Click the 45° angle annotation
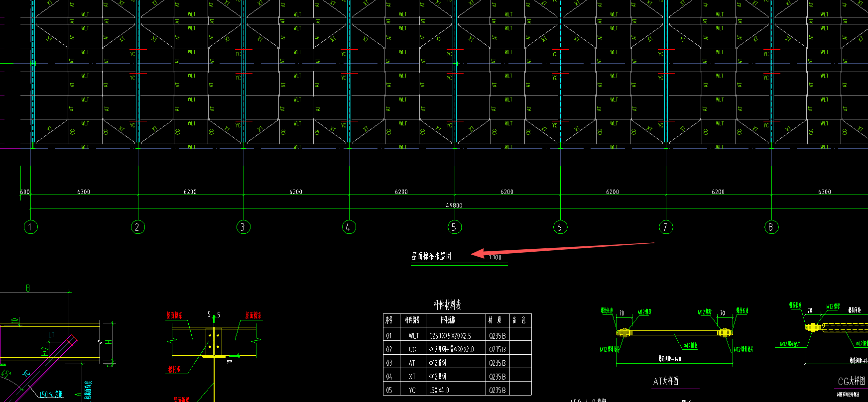Image resolution: width=868 pixels, height=402 pixels. pos(5,373)
